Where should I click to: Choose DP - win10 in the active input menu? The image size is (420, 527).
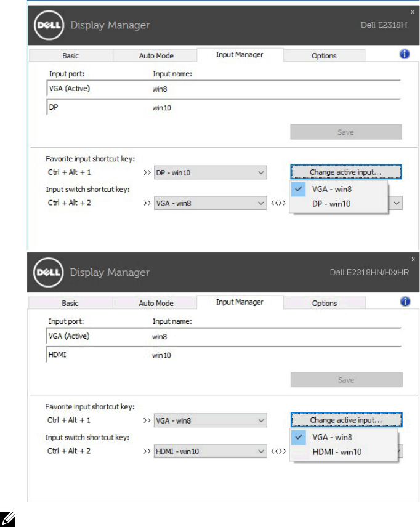331,204
